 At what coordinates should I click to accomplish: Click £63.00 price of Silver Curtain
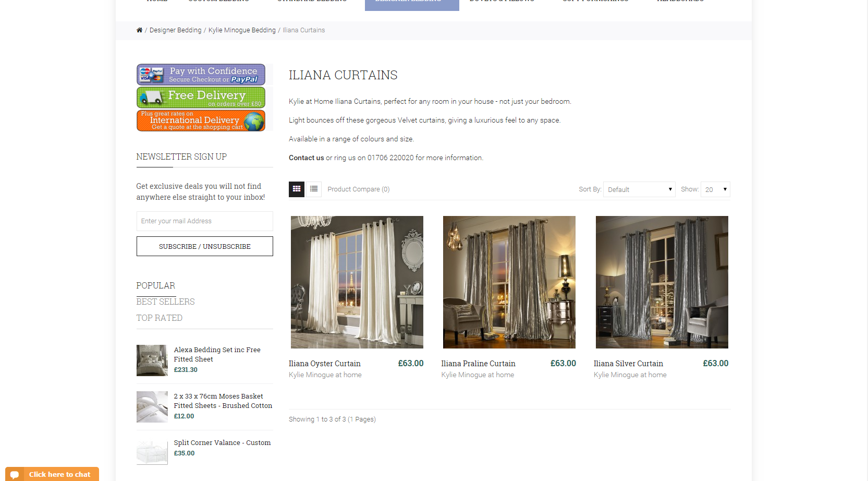click(716, 364)
